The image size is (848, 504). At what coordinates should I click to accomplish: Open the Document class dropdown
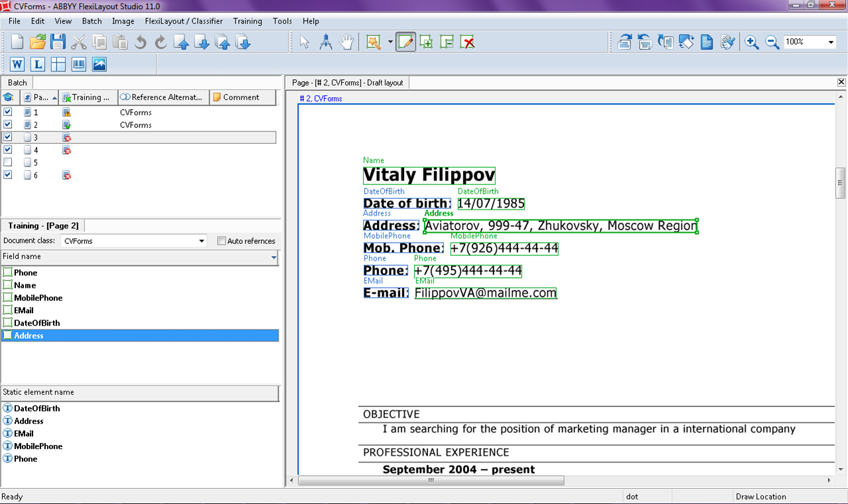pos(202,241)
